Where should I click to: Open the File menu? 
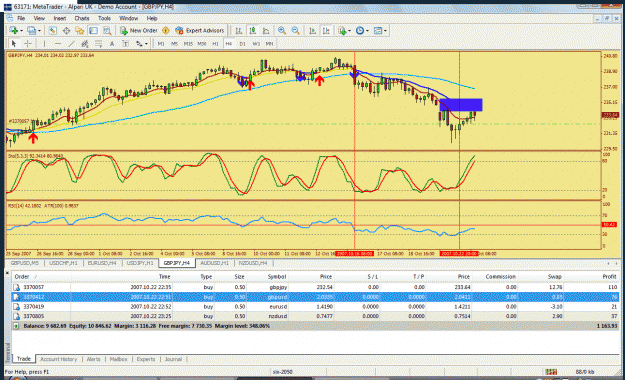click(21, 18)
